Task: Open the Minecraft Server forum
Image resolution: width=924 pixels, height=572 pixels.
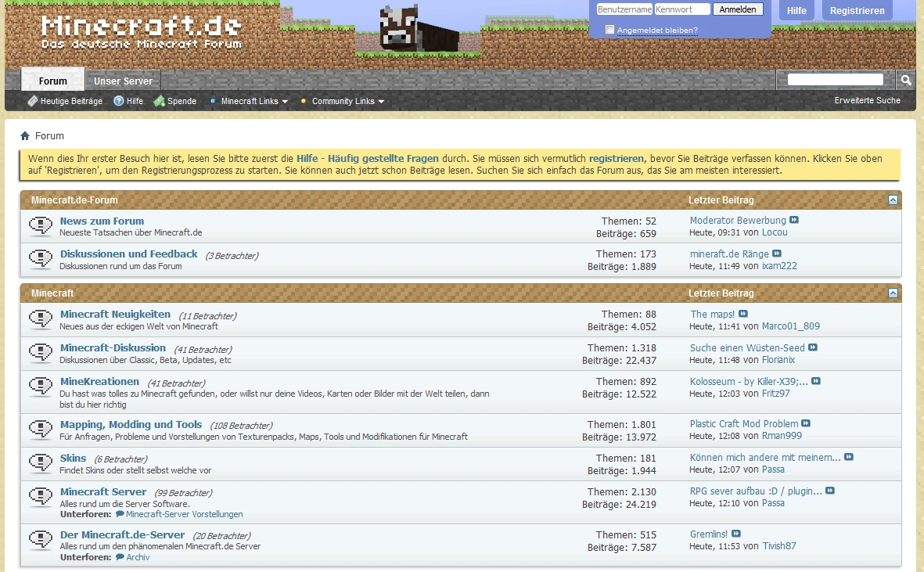Action: point(103,491)
